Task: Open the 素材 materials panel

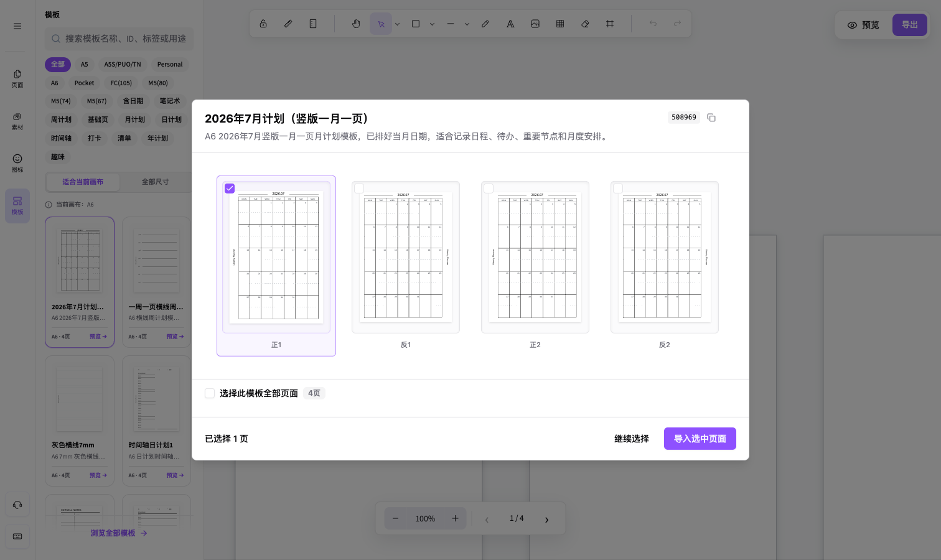Action: (x=17, y=121)
